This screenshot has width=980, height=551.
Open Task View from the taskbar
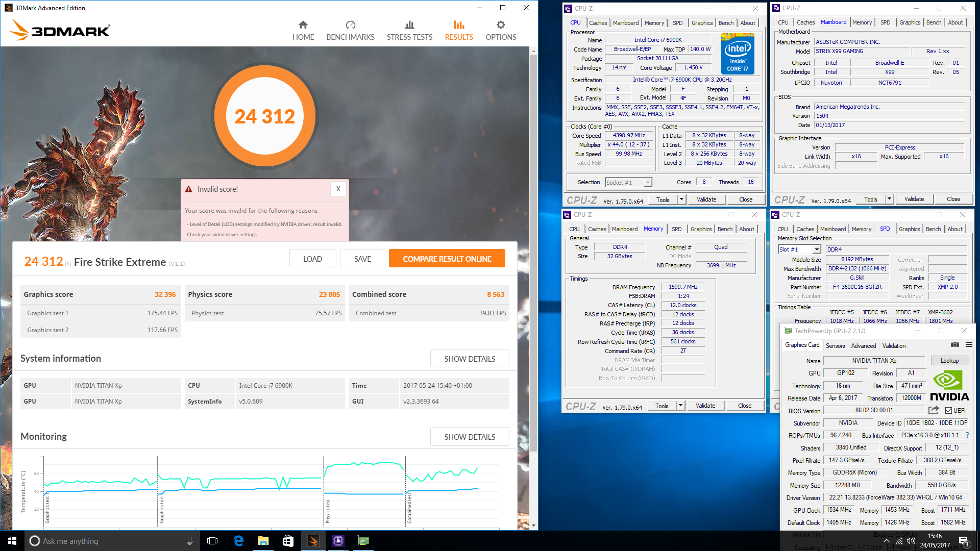tap(212, 541)
